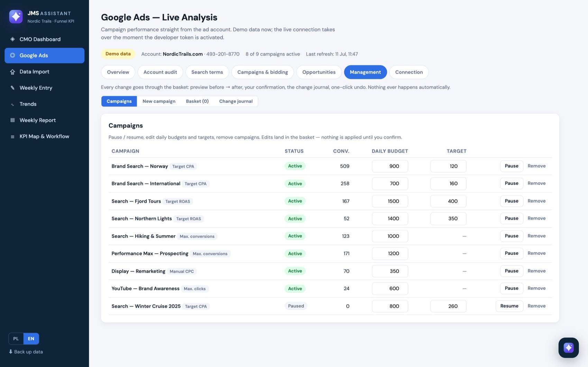588x367 pixels.
Task: Click the Data Import upload icon
Action: click(12, 72)
